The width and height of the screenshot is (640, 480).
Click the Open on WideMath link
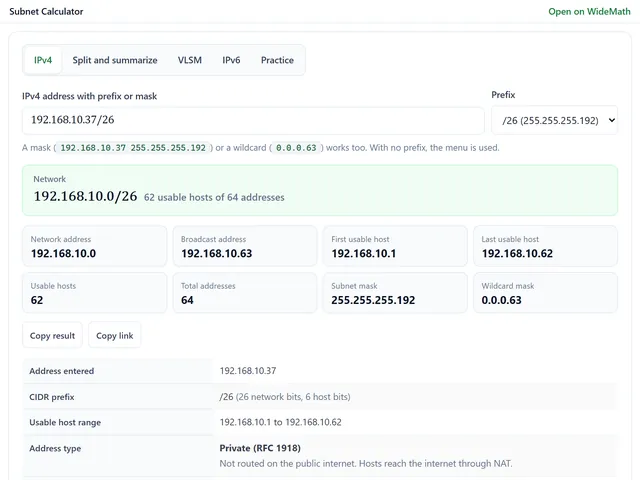pyautogui.click(x=589, y=11)
